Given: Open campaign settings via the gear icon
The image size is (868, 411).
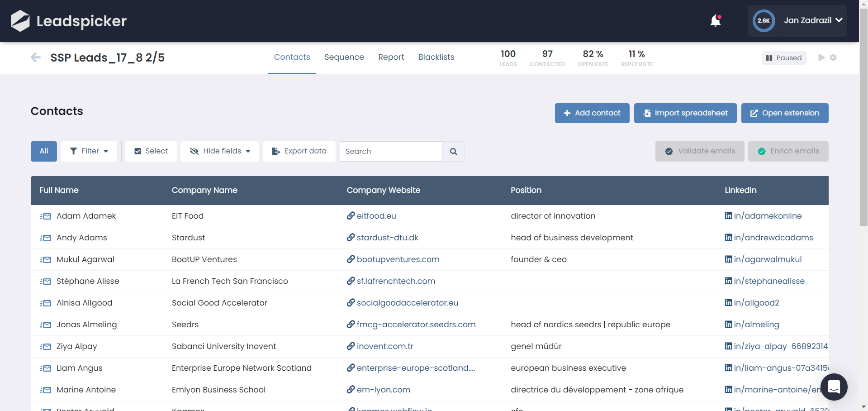Looking at the screenshot, I should (834, 57).
